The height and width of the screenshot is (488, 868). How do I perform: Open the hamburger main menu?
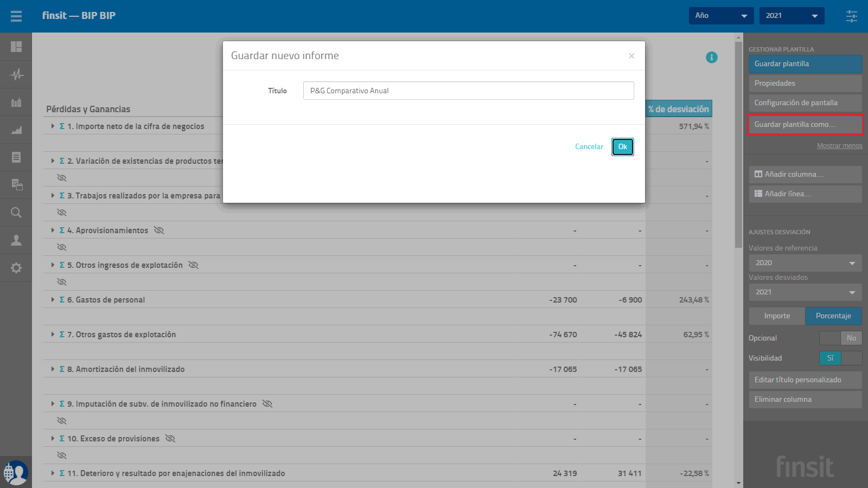pyautogui.click(x=16, y=16)
